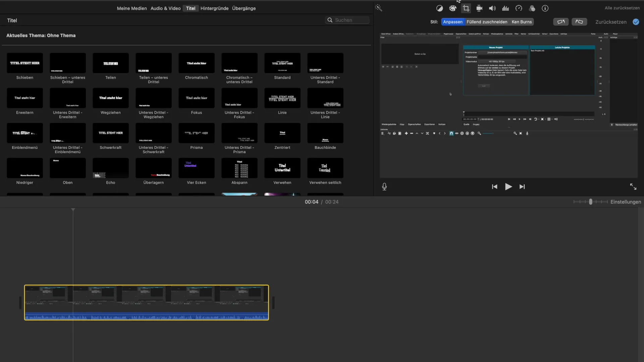
Task: Switch to Übergänge tab
Action: 244,8
